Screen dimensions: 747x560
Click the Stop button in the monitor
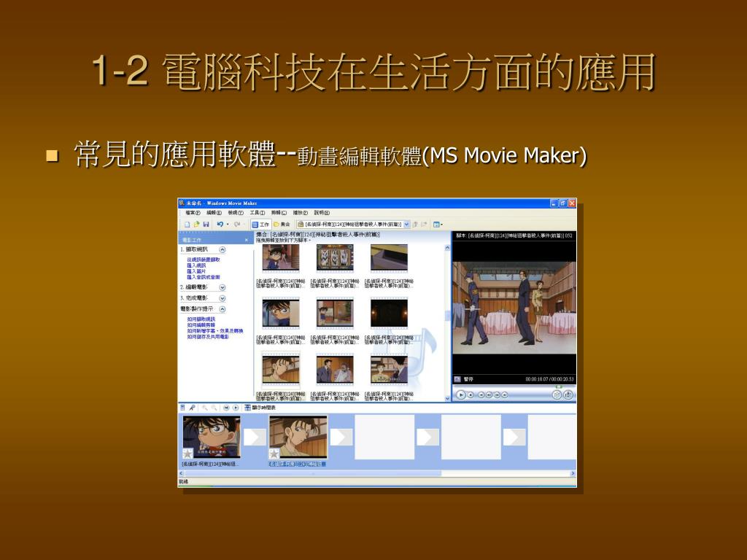tap(471, 394)
